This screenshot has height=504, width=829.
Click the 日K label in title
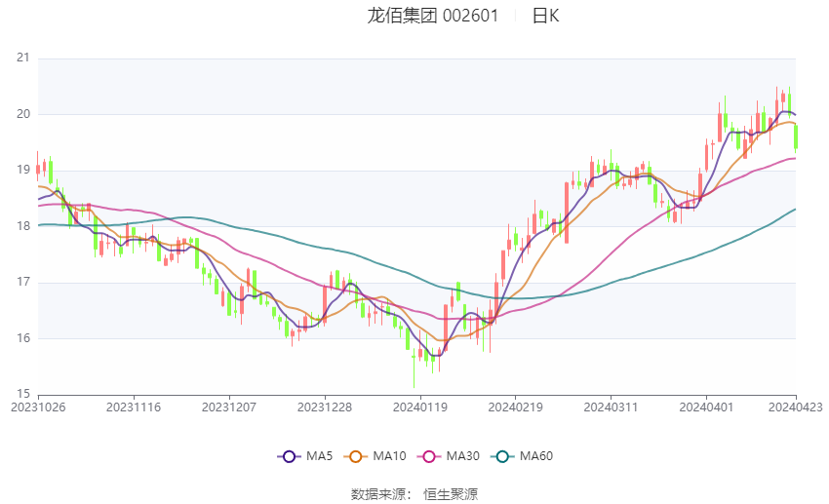tap(545, 16)
